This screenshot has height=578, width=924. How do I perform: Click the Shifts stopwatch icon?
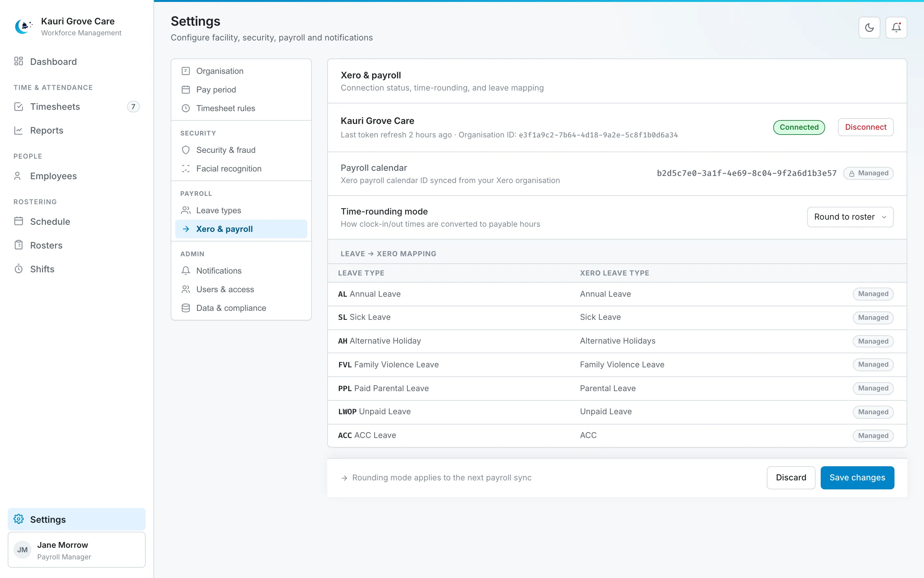(18, 269)
